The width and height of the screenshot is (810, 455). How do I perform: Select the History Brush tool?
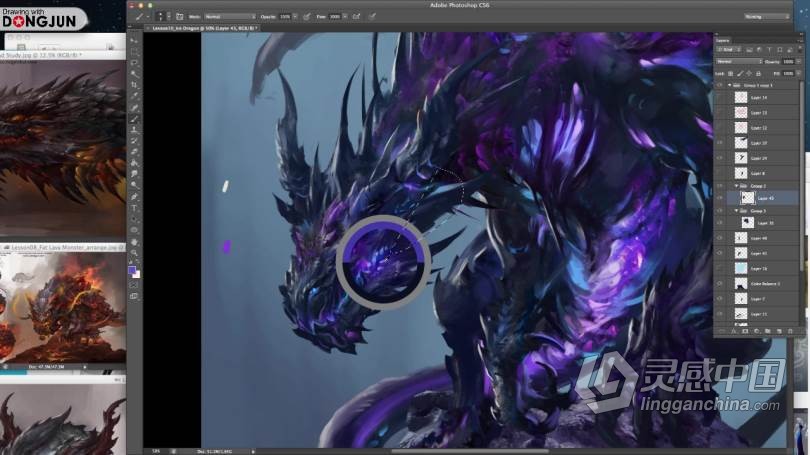[134, 141]
